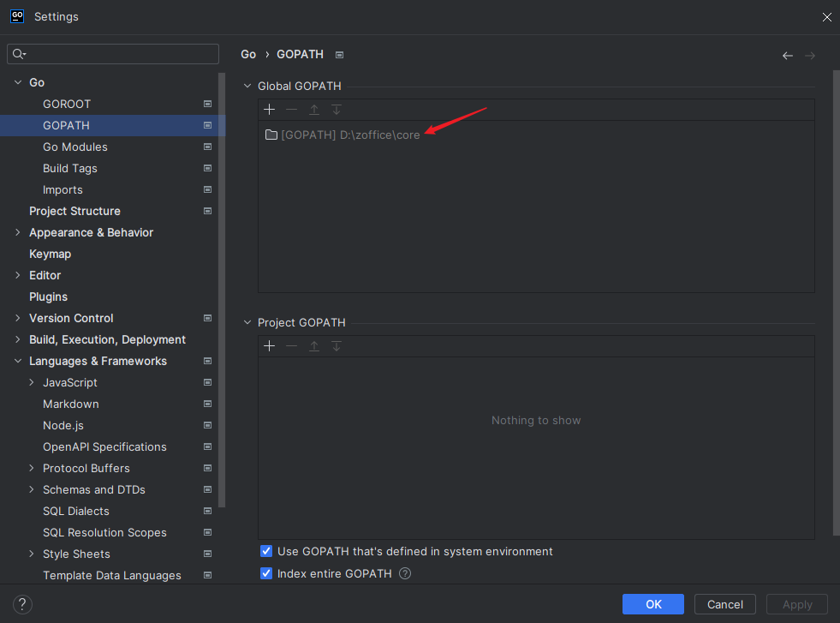
Task: Focus the settings search field
Action: (x=120, y=54)
